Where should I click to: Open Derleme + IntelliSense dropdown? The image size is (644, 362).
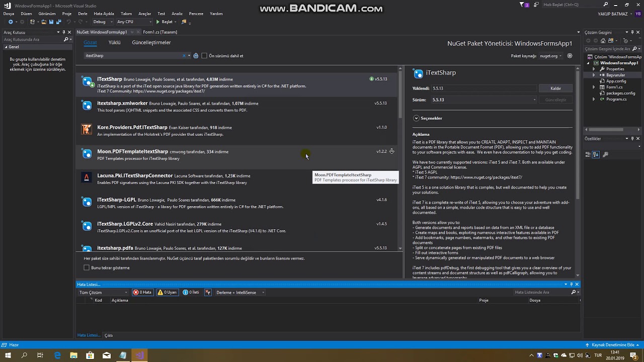(240, 292)
